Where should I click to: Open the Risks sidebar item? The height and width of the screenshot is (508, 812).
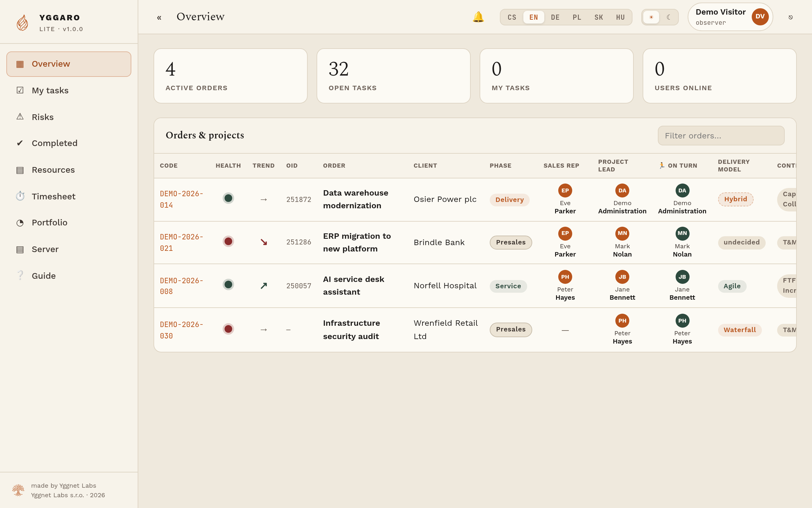coord(69,117)
